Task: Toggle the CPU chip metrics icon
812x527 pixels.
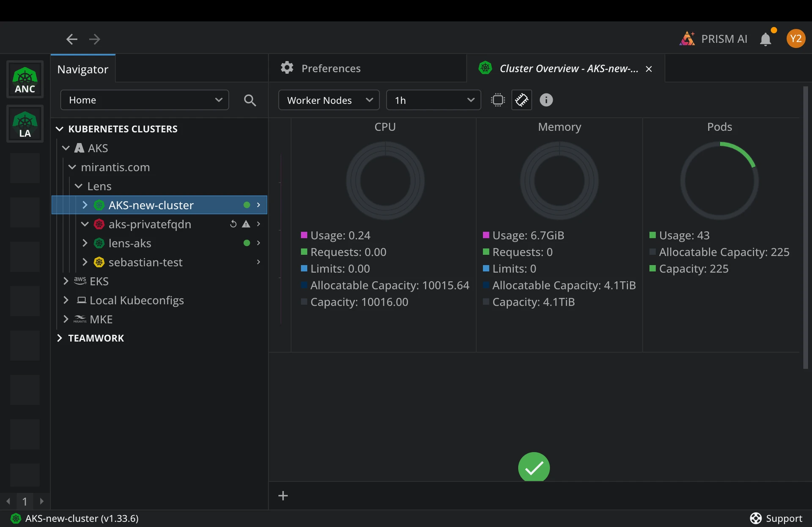Action: pos(498,100)
